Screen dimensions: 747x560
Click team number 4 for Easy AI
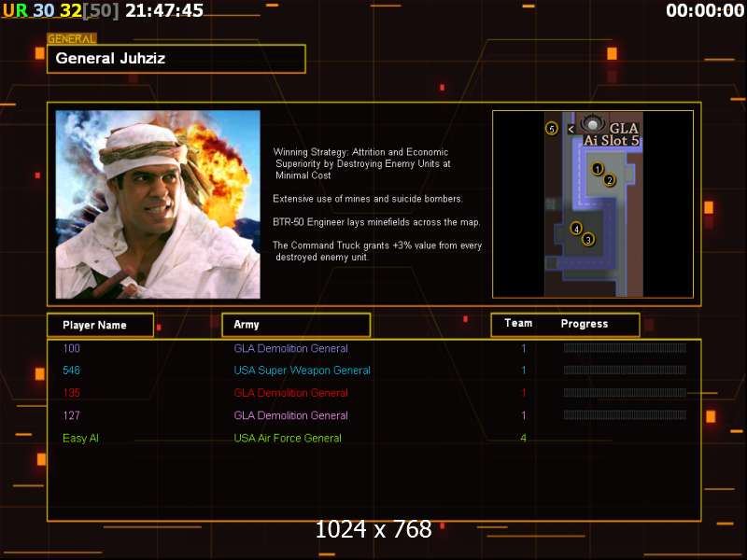(524, 438)
